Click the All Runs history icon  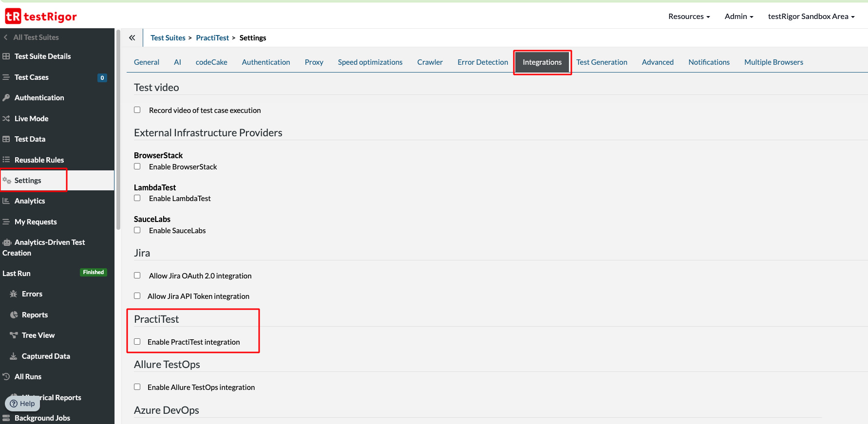6,377
